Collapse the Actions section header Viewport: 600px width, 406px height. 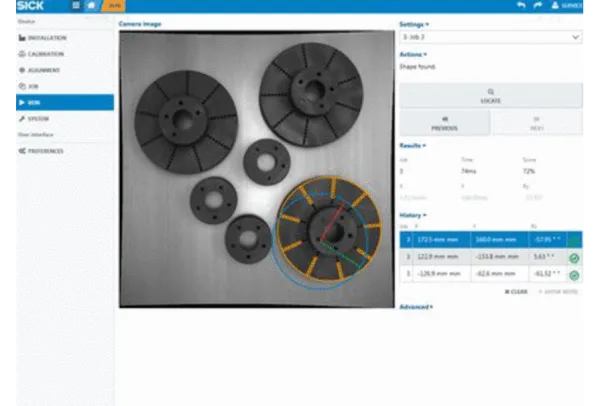click(x=413, y=55)
